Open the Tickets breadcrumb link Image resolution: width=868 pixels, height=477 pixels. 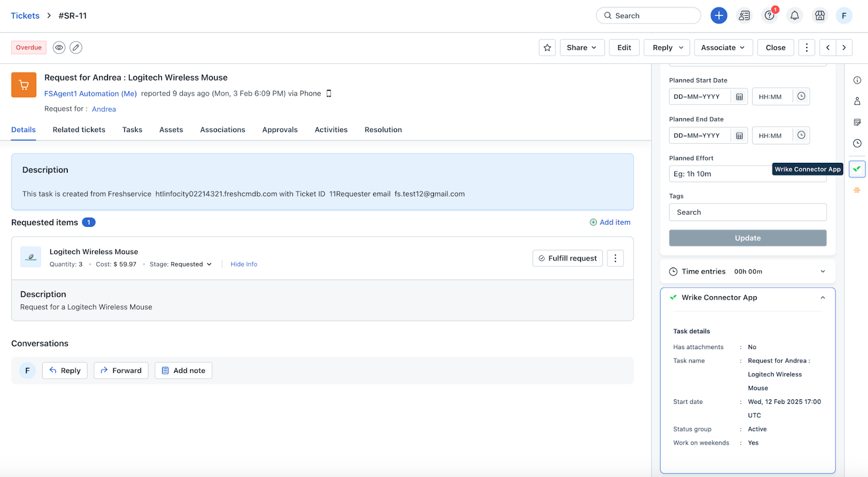tap(25, 16)
